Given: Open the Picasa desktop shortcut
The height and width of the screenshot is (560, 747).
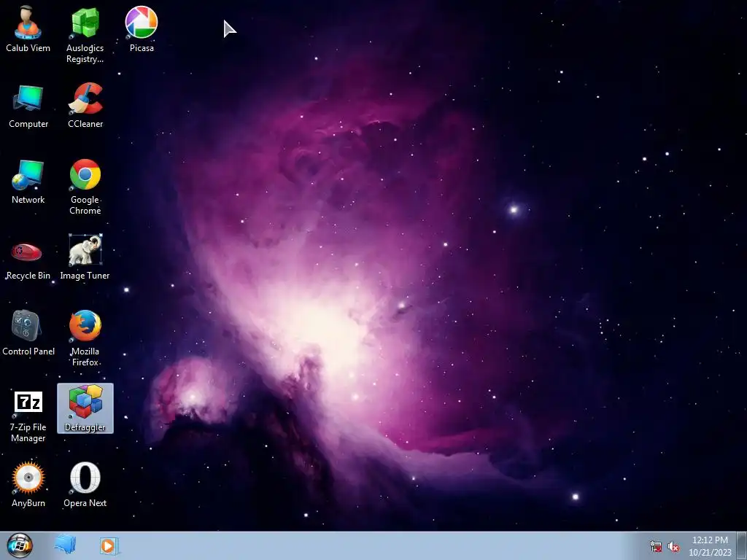Looking at the screenshot, I should coord(142,29).
